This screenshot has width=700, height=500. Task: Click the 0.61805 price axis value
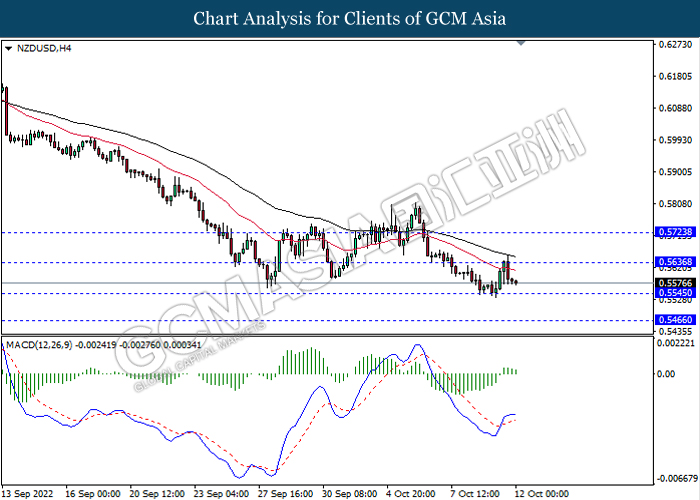point(675,76)
